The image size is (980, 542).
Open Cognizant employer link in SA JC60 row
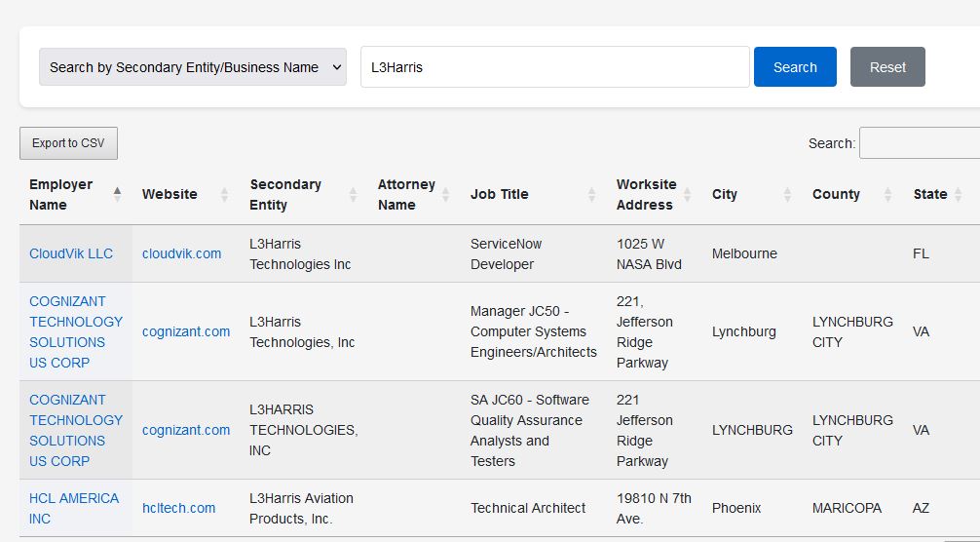tap(76, 430)
